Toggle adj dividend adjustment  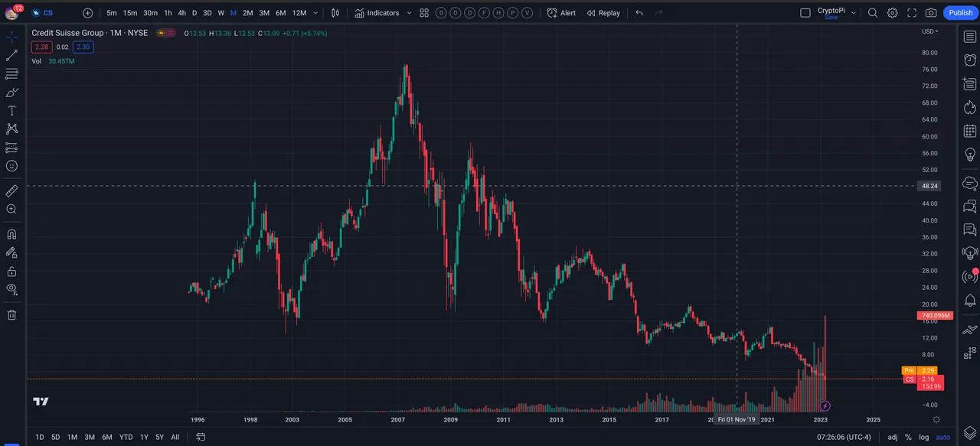[x=892, y=438]
